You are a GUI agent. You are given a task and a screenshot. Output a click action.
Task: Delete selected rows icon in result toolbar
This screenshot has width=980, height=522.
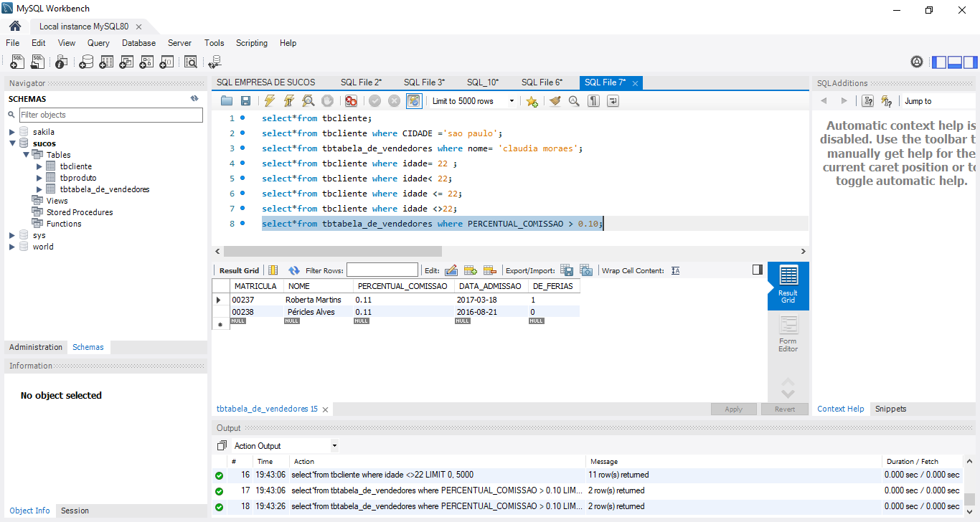point(490,270)
